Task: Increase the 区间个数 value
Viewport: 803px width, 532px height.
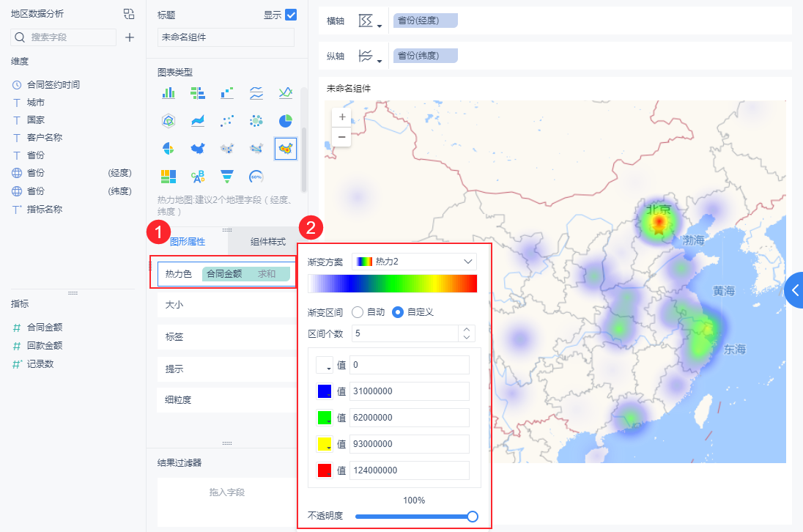Action: click(467, 330)
